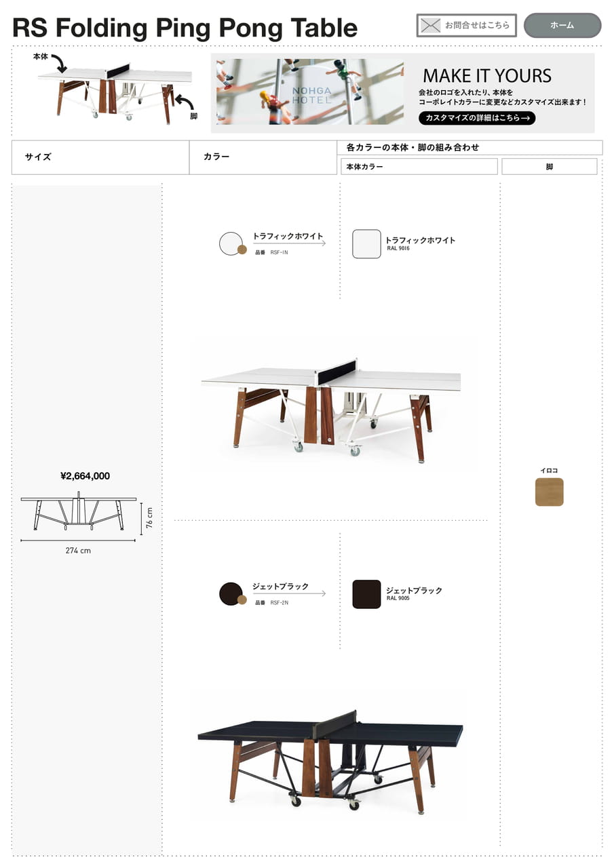The image size is (614, 868).
Task: Click the envelope contact icon
Action: click(430, 26)
